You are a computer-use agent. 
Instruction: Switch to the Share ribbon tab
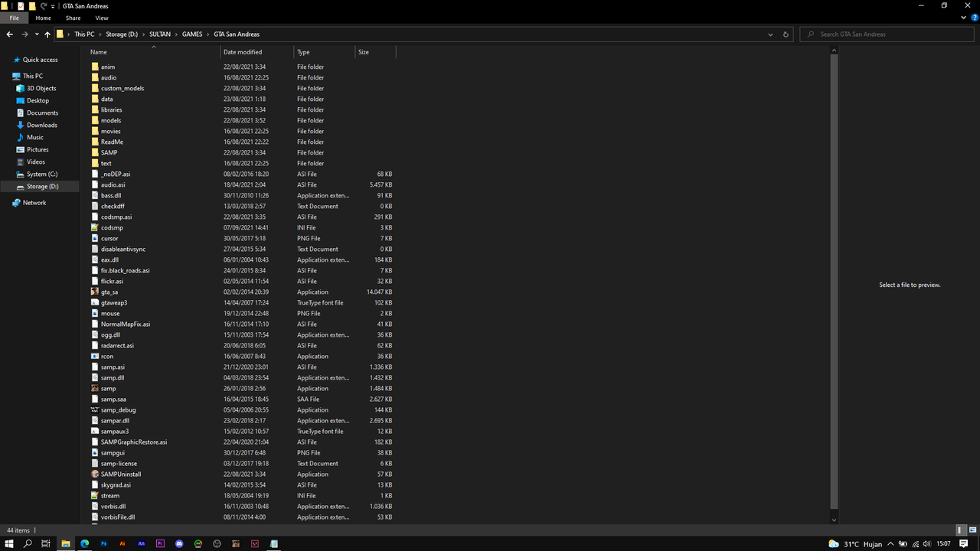point(73,18)
